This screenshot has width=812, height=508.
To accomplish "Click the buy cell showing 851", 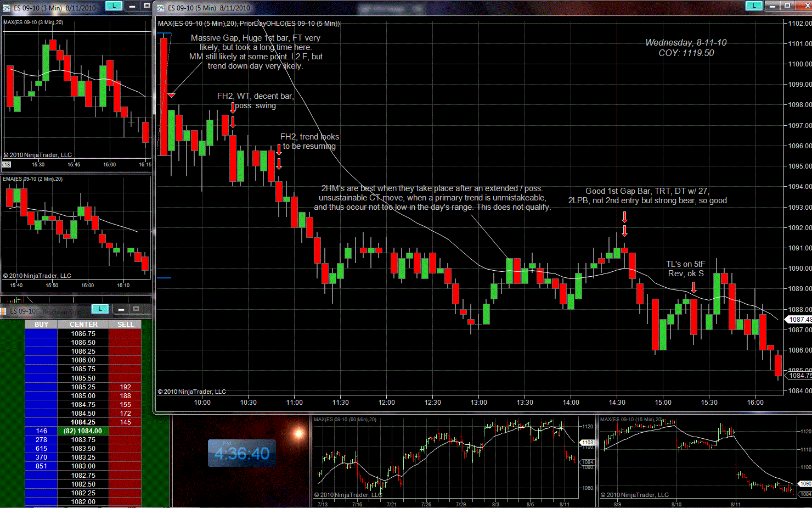I will [x=41, y=466].
